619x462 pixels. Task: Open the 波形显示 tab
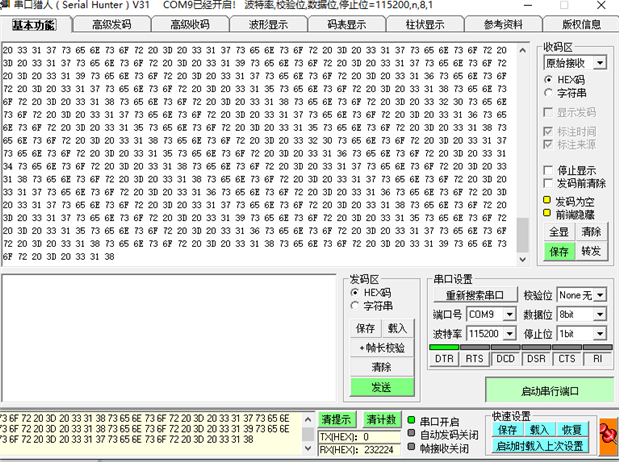click(268, 25)
